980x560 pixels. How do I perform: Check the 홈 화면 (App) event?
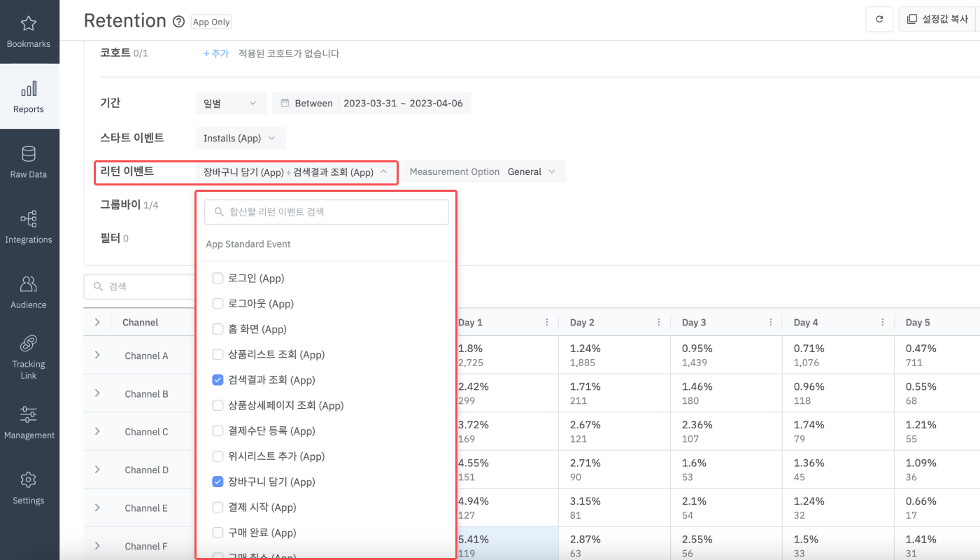point(218,329)
